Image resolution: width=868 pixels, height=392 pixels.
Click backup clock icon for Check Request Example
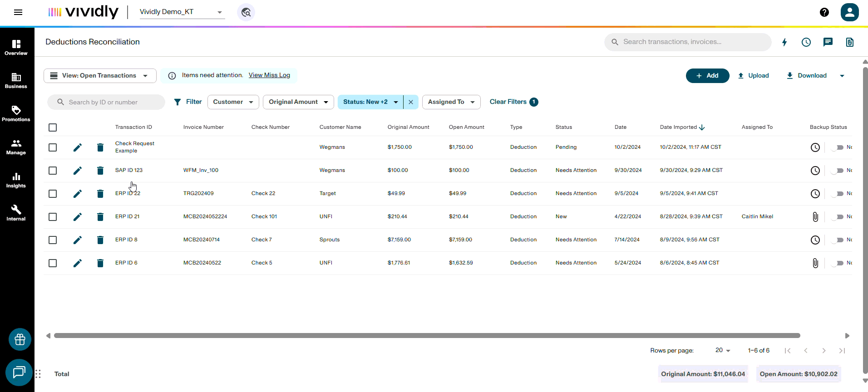[815, 147]
